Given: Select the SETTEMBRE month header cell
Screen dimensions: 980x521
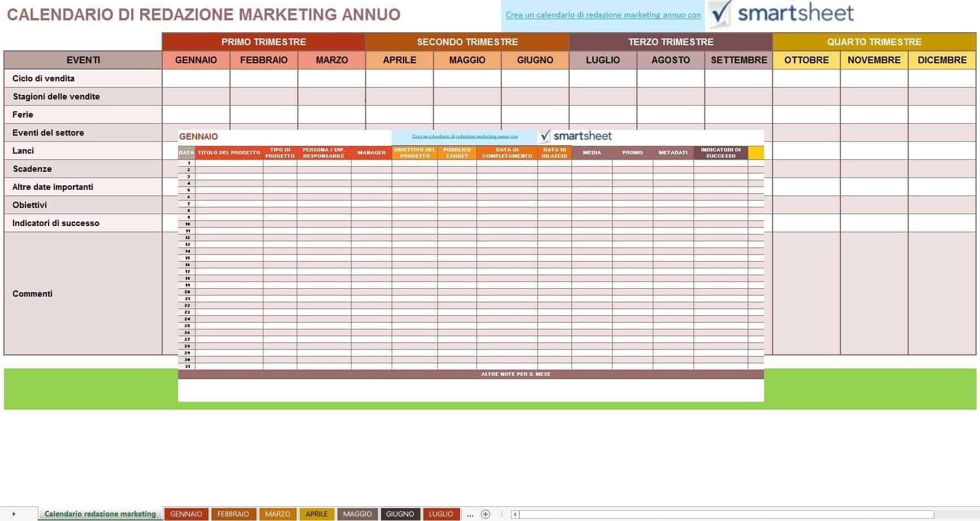Looking at the screenshot, I should click(x=739, y=60).
